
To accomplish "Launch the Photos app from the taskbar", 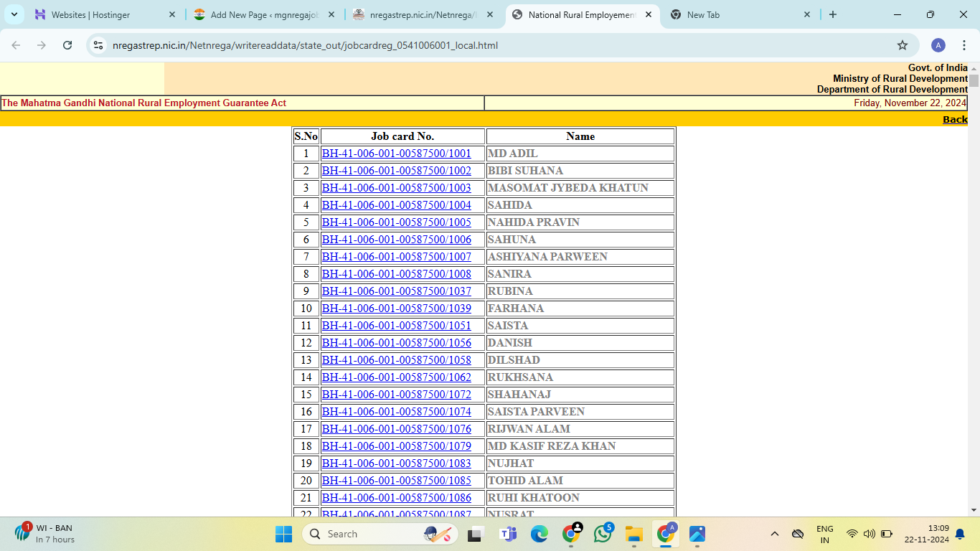I will coord(697,534).
